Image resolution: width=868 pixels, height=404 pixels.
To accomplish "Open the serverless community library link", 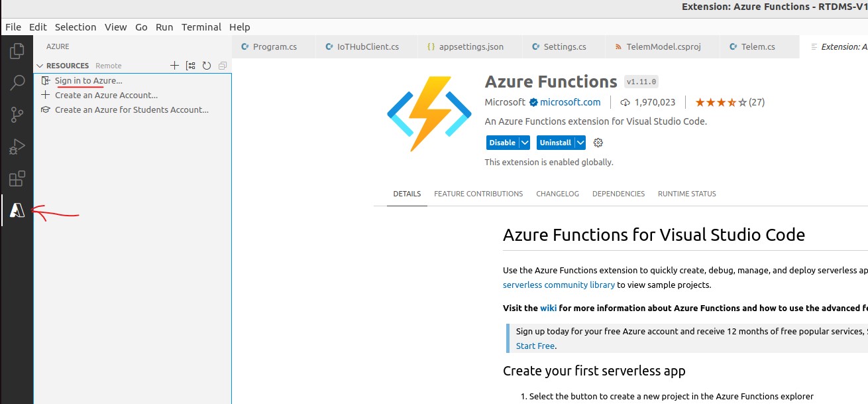I will (x=559, y=285).
